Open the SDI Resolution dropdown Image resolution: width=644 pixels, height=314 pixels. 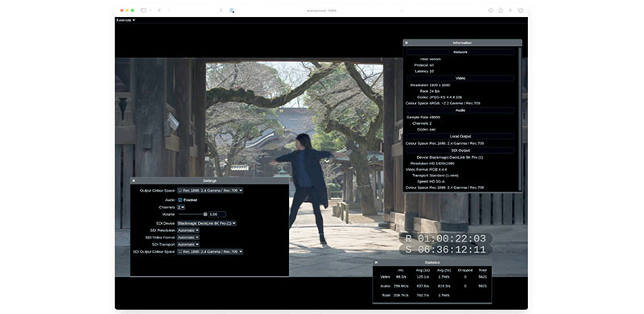[x=188, y=230]
